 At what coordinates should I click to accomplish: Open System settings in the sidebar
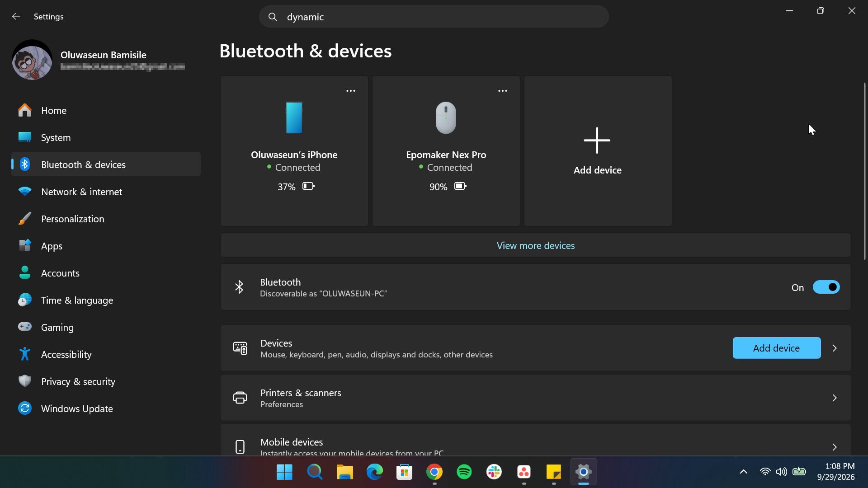(106, 137)
